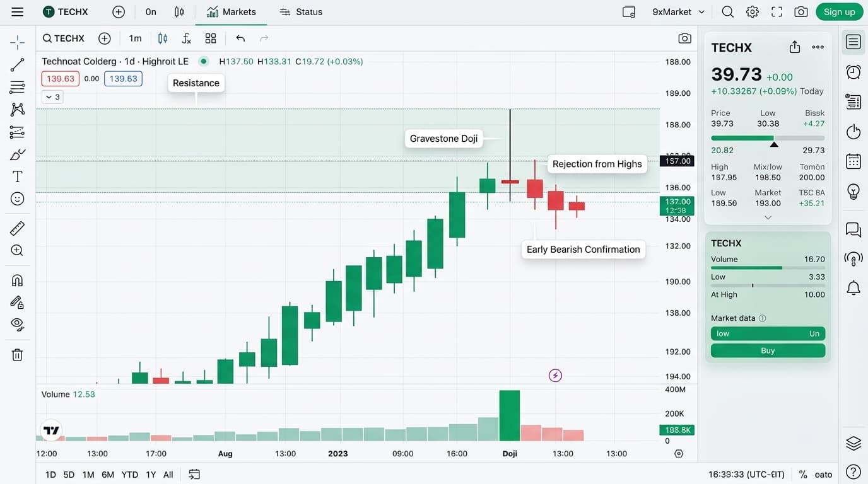Toggle the percent scale button

tap(803, 475)
